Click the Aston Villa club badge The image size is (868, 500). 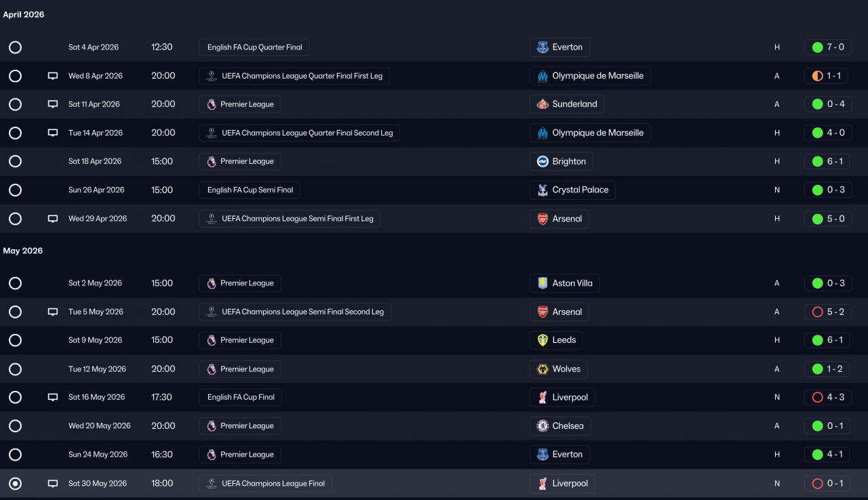542,283
